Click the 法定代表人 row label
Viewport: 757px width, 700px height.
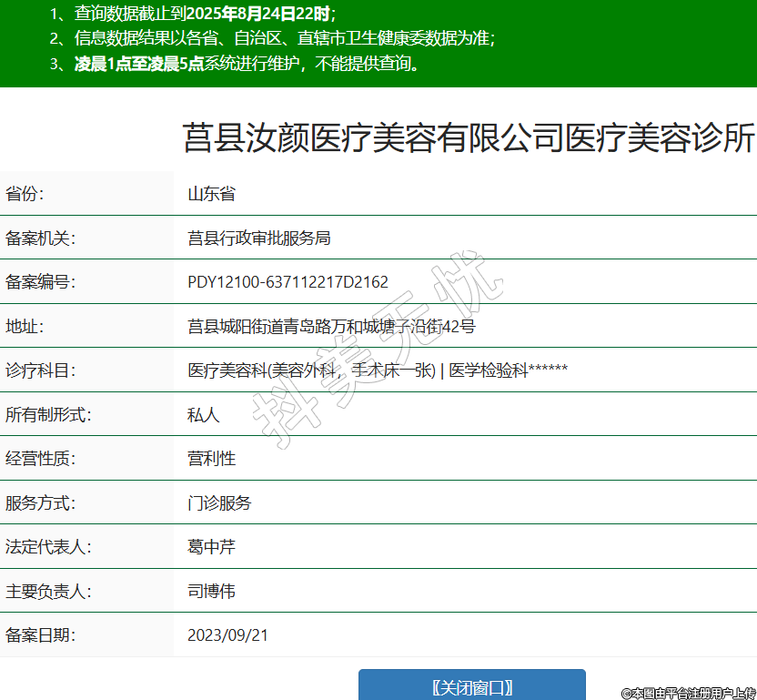[x=48, y=547]
